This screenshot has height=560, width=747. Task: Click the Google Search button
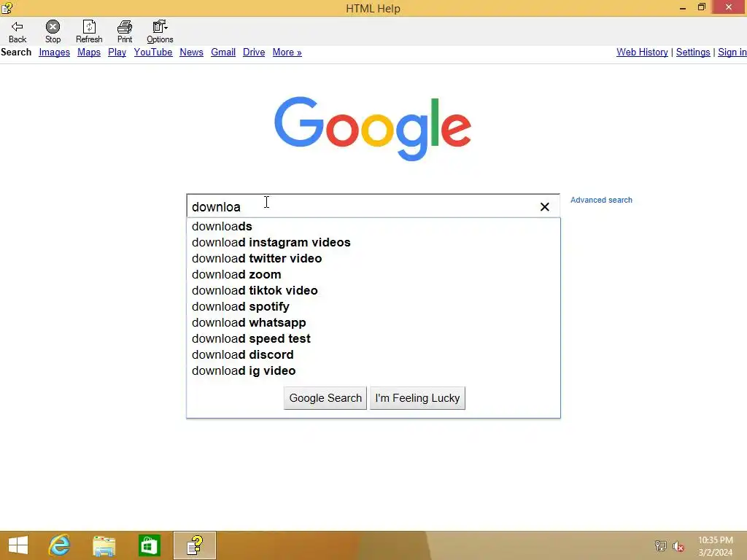tap(325, 398)
